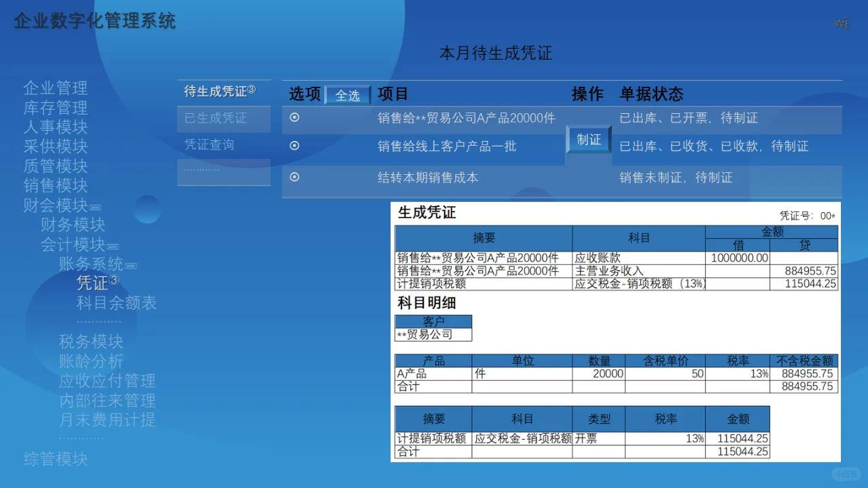Open 销售模块 in sidebar
The image size is (868, 488).
pos(56,185)
